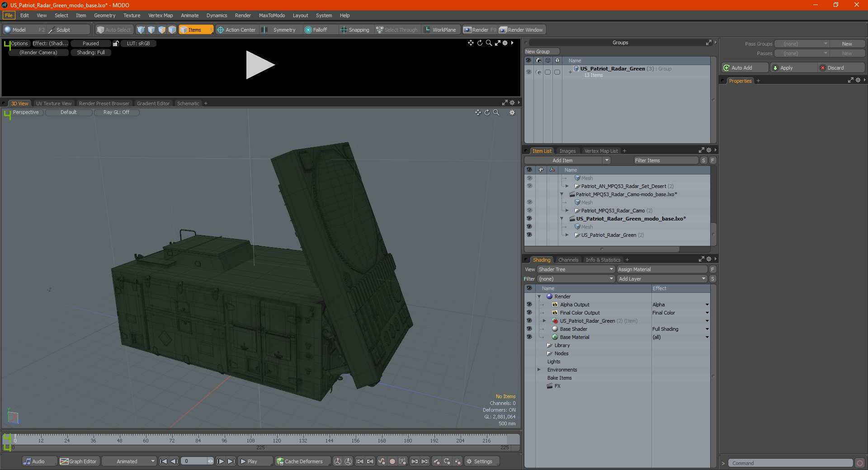The width and height of the screenshot is (868, 470).
Task: Select Vertices selection mode icon
Action: click(x=141, y=30)
